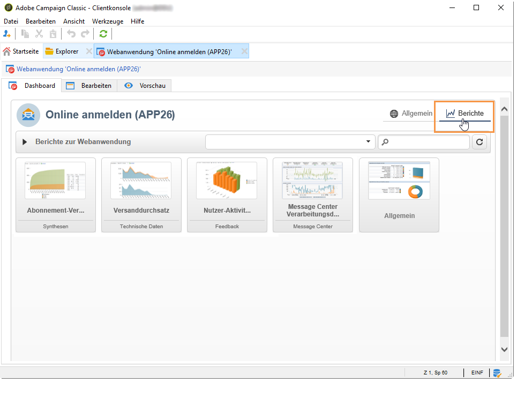Open the Hilfe menu
The width and height of the screenshot is (532, 398).
coord(137,21)
